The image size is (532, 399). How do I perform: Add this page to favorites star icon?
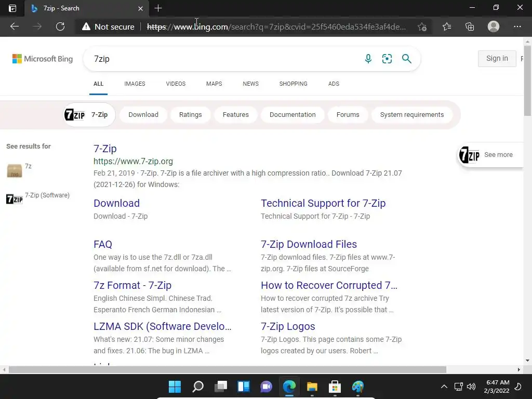pyautogui.click(x=422, y=27)
